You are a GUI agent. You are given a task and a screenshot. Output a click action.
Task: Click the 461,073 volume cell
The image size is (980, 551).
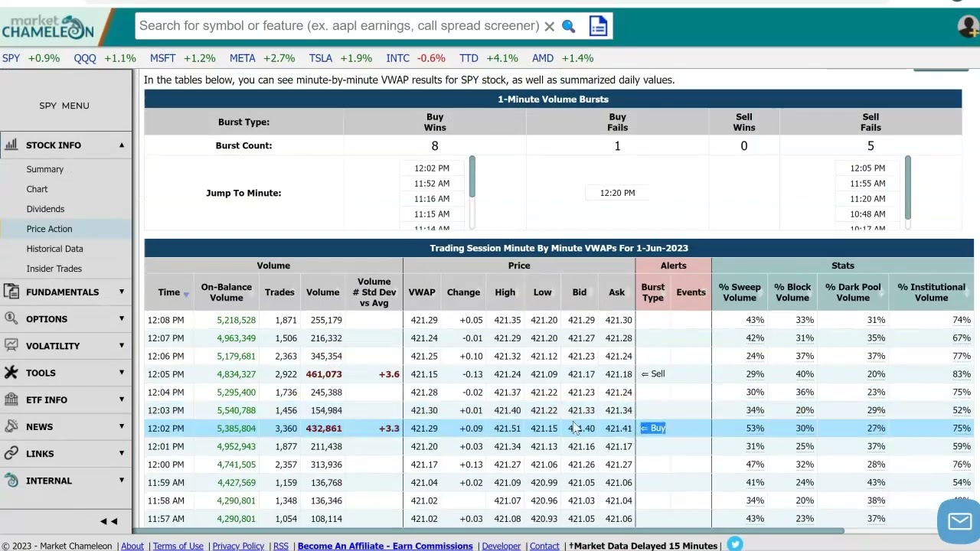click(324, 374)
